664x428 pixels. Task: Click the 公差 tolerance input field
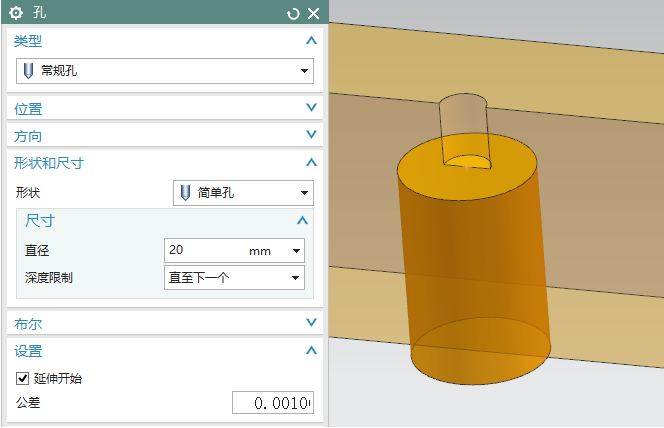click(x=272, y=403)
